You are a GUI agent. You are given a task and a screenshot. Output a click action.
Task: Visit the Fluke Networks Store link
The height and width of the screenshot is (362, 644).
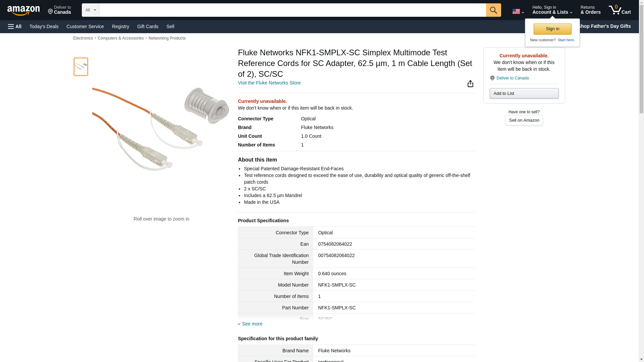pos(269,83)
